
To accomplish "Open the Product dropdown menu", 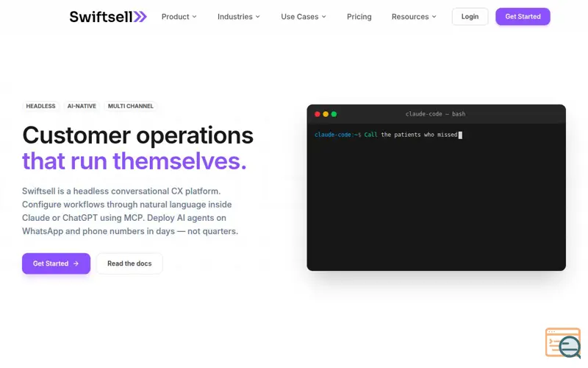I will [x=179, y=16].
